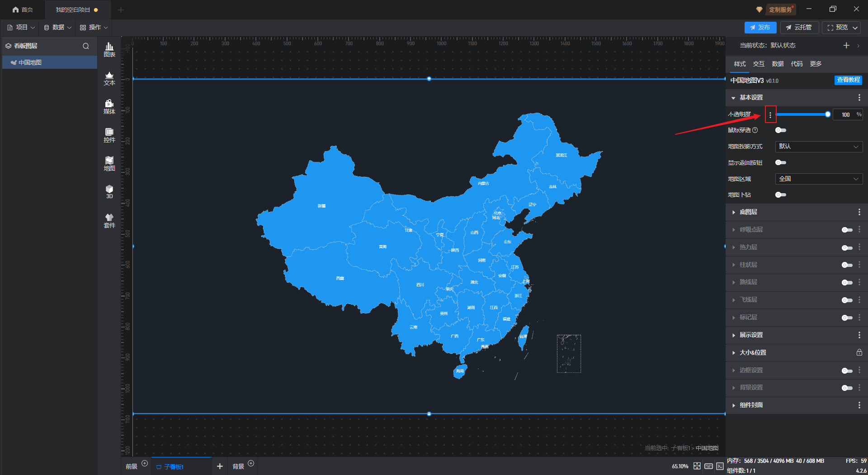Viewport: 868px width, 475px height.
Task: Add a new sub-board with plus
Action: tap(220, 466)
